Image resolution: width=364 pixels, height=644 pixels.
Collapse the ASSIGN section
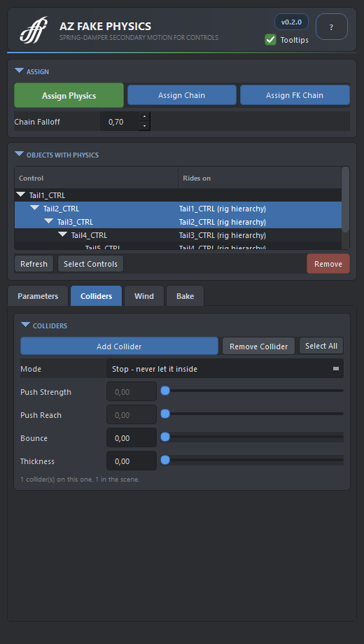click(19, 71)
